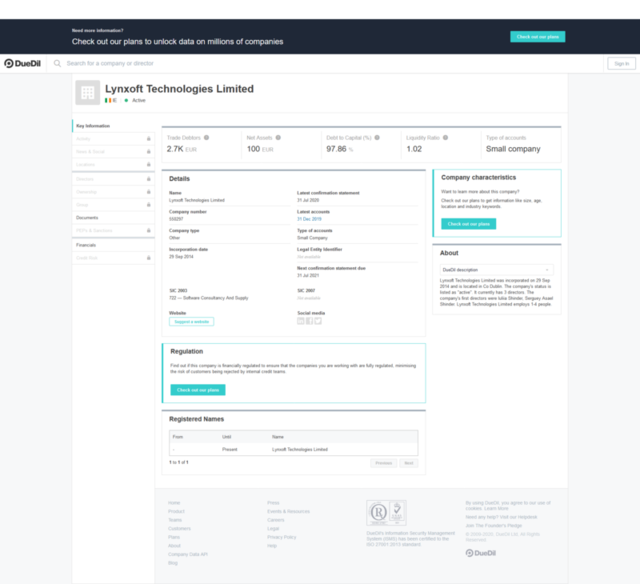
Task: Click the Present cell in Registered Names table
Action: (x=230, y=449)
